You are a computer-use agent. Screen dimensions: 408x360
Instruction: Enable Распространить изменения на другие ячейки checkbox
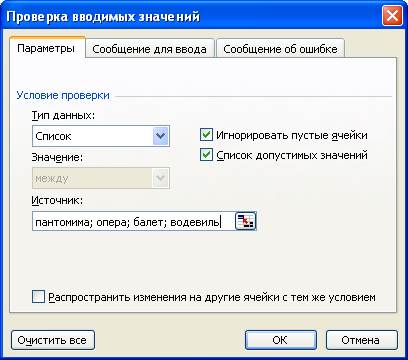click(x=38, y=297)
